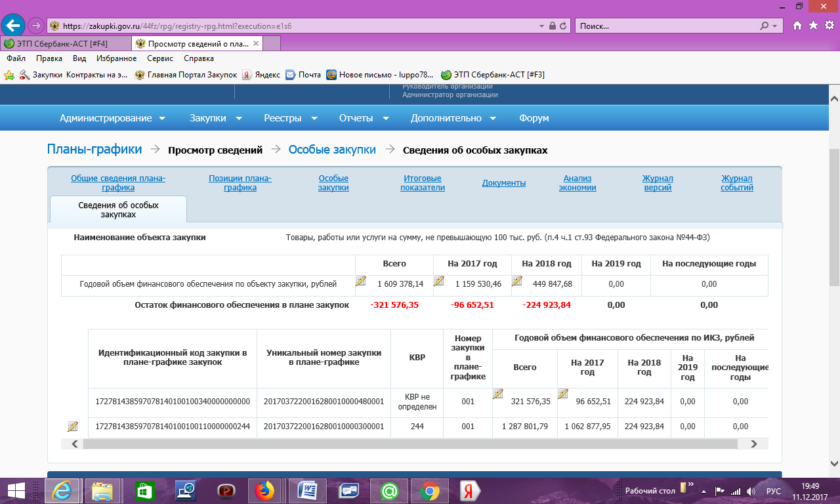Click the volume icon in system tray
The width and height of the screenshot is (840, 504).
(x=752, y=491)
